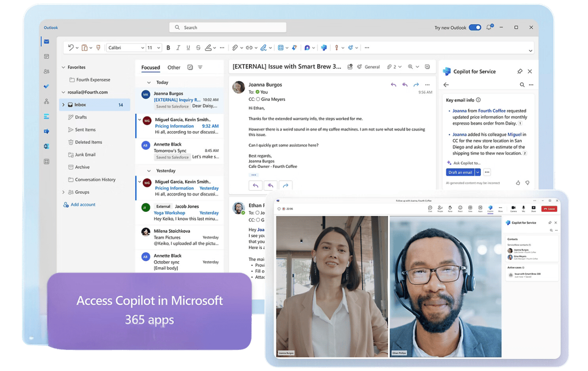Toggle Mic in the Teams meeting toolbar
Screen dimensions: 588x371
click(x=523, y=208)
